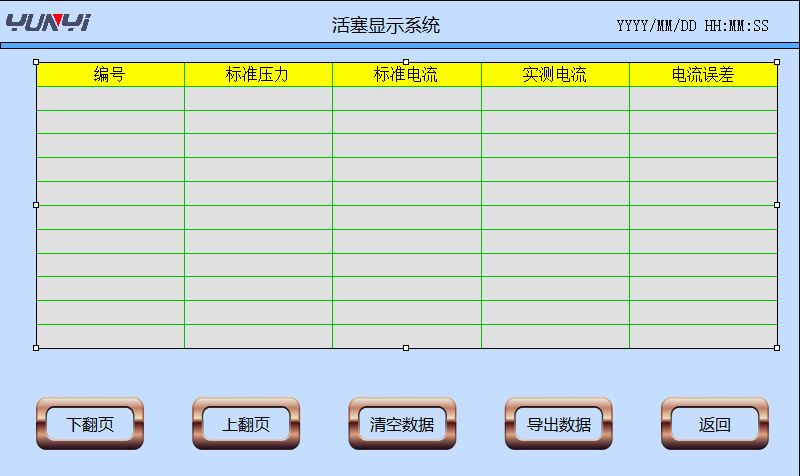Select the 标准电流 column header
This screenshot has width=800, height=476.
(406, 75)
